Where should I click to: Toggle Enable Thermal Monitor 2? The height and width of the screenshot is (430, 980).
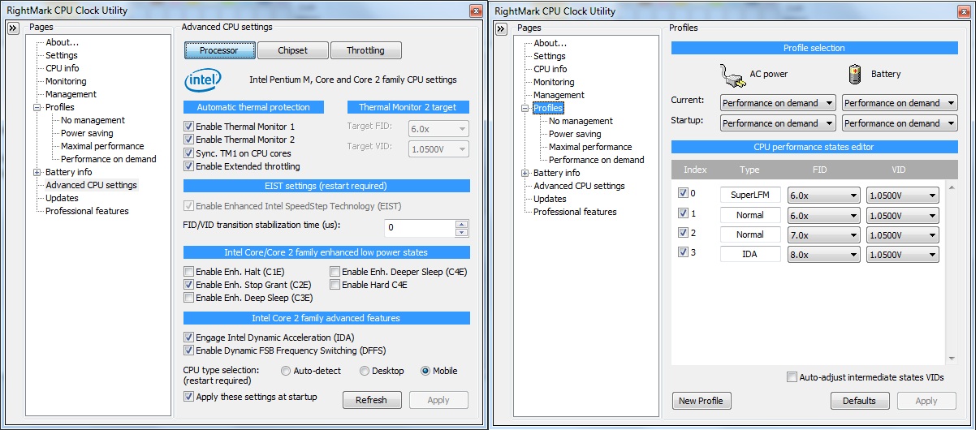pos(189,140)
